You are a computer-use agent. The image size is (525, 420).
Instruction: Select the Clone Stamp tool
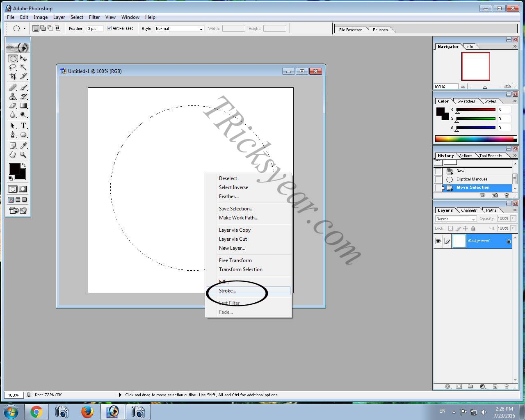[x=13, y=96]
